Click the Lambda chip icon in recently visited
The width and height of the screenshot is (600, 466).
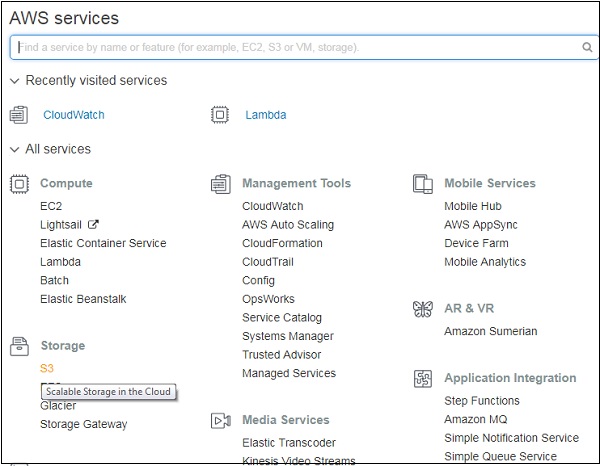(x=221, y=115)
